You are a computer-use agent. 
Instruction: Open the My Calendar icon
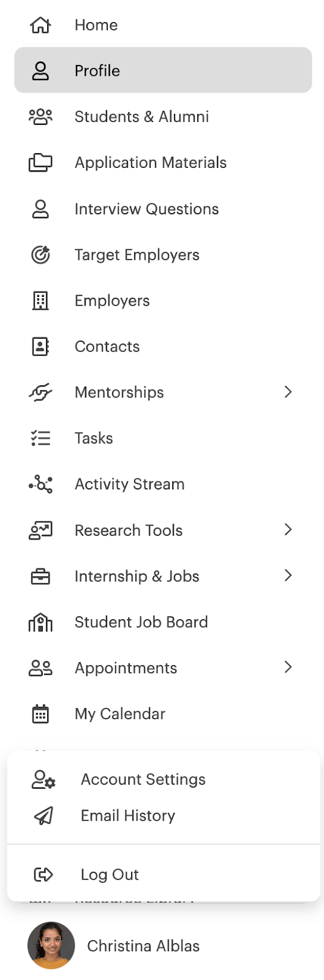click(x=40, y=714)
